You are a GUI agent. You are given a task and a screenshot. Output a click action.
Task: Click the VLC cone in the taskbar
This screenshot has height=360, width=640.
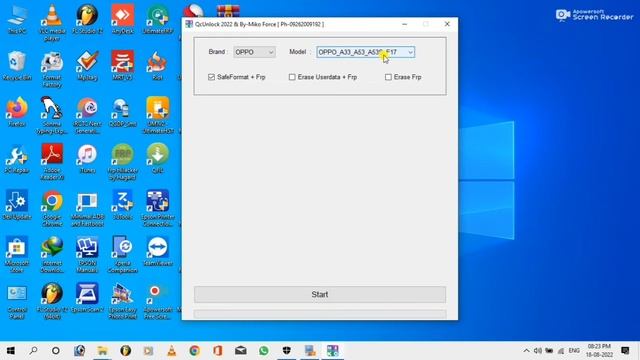coord(171,351)
